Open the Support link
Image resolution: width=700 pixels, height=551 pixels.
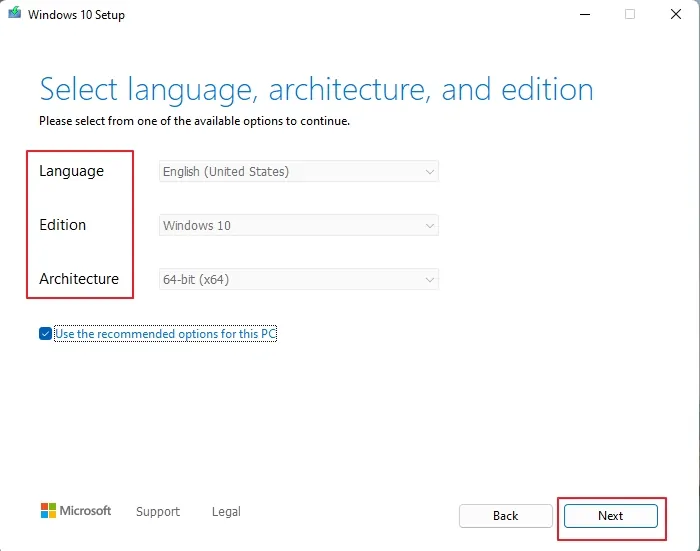(x=158, y=511)
